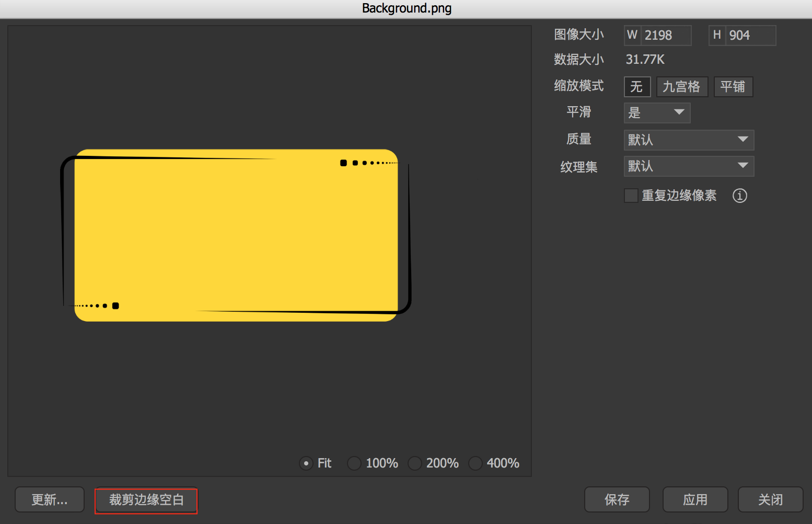
Task: Choose 无 scale mode
Action: pos(636,87)
